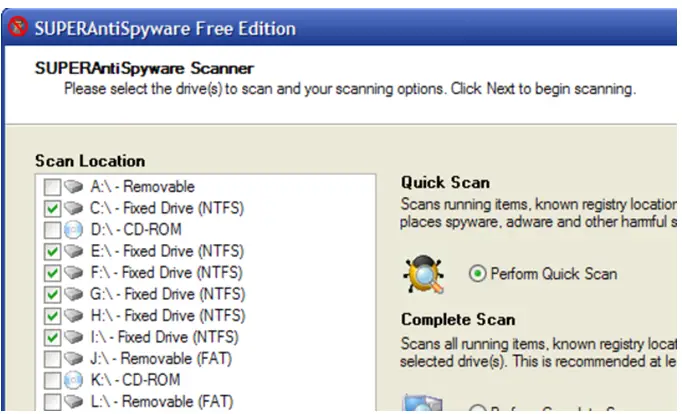Screen dimensions: 682x414
Task: Check the D:\ CD-ROM checkbox
Action: click(x=52, y=230)
